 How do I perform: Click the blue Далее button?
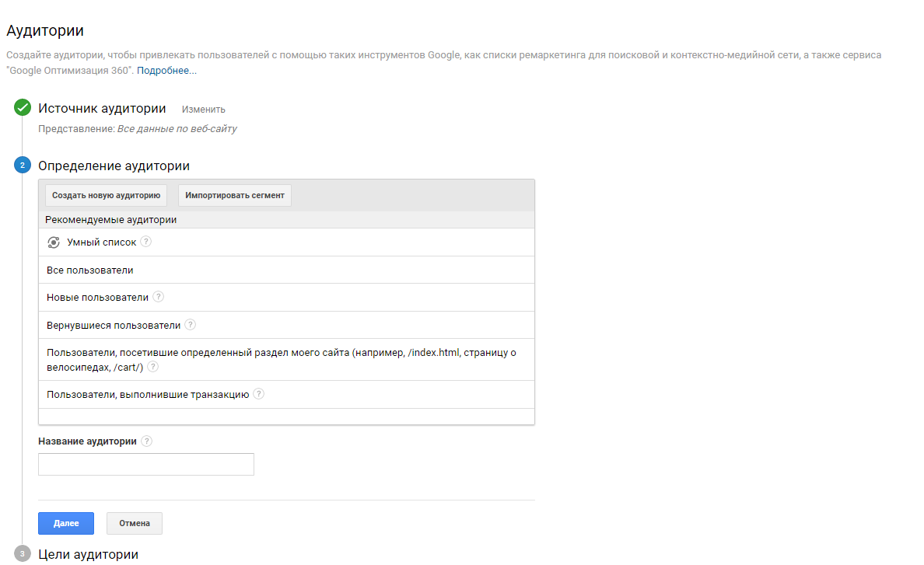[x=66, y=524]
